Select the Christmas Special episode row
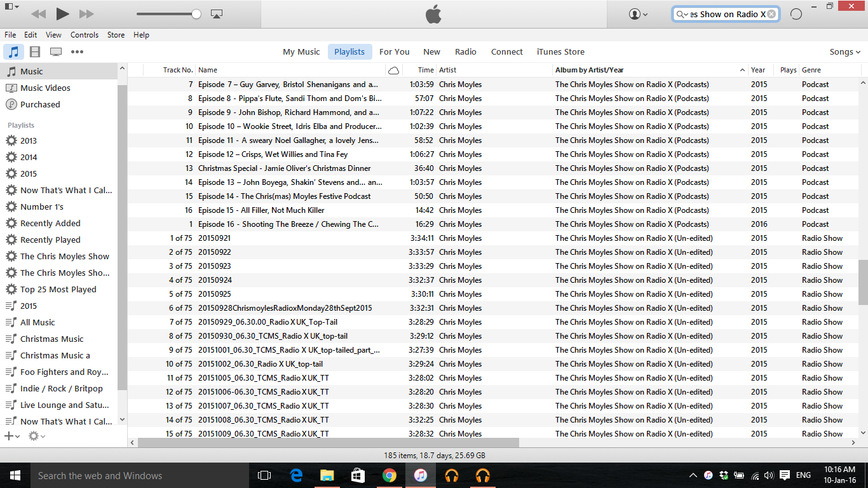Viewport: 868px width, 488px height. click(x=284, y=168)
